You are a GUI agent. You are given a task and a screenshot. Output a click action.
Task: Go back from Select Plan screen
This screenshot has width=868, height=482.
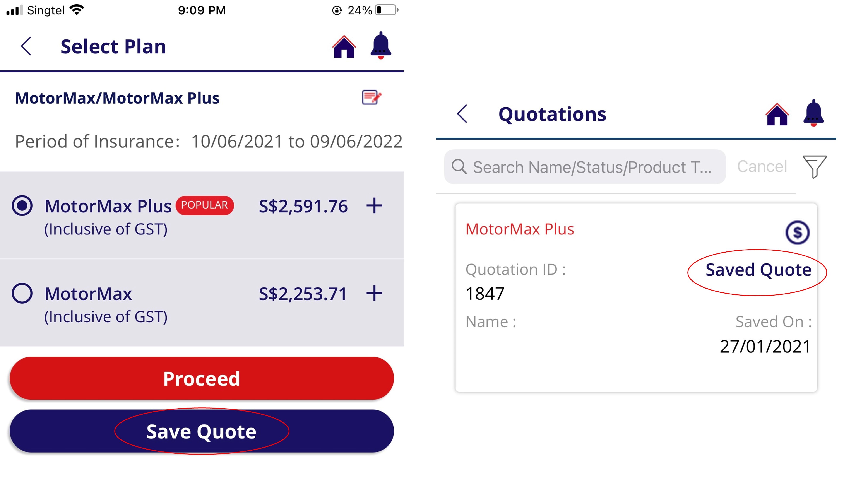pyautogui.click(x=26, y=46)
